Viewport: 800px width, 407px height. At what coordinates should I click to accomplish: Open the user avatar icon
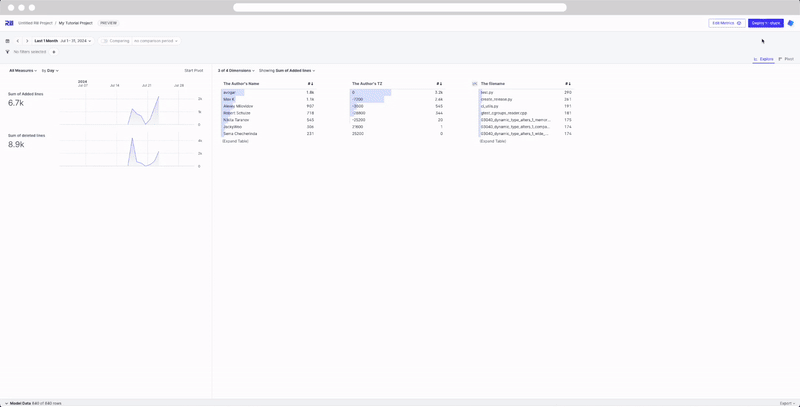[x=790, y=23]
